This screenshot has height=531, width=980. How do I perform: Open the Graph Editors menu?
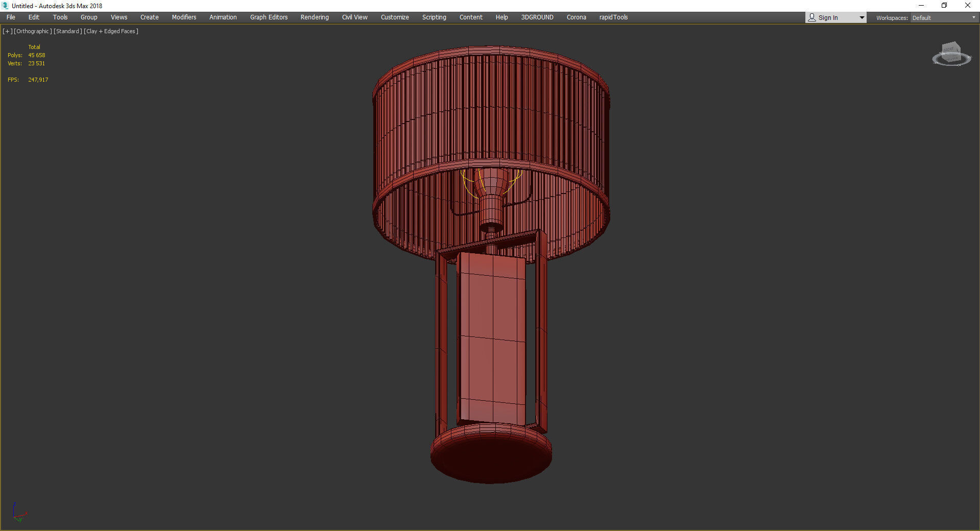269,17
